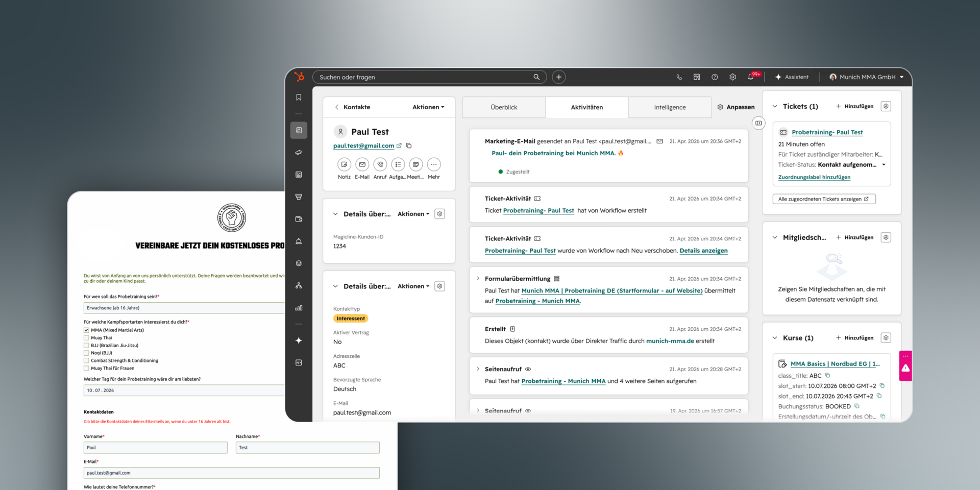
Task: Collapse the Mitgliedschaften card
Action: (x=775, y=237)
